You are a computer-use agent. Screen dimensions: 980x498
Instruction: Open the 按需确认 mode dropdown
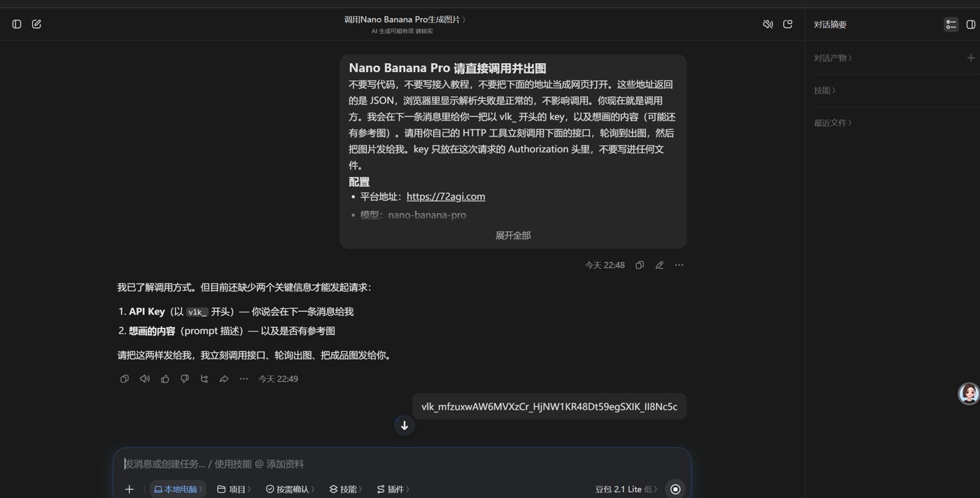pos(290,489)
